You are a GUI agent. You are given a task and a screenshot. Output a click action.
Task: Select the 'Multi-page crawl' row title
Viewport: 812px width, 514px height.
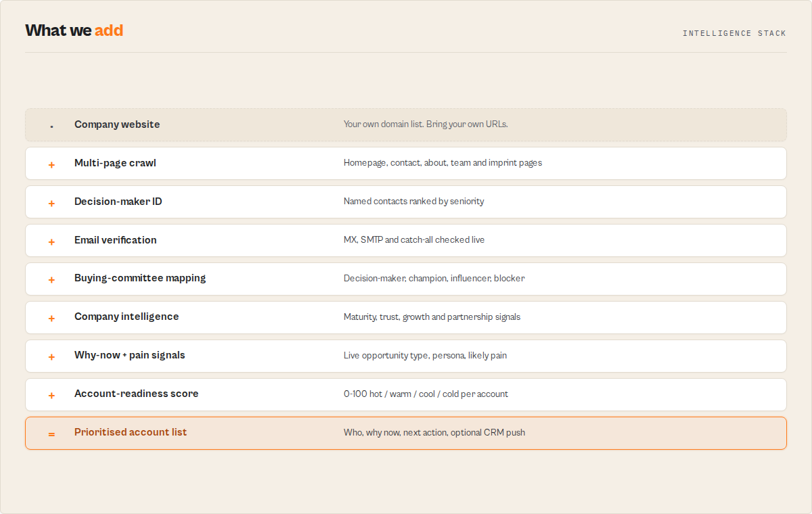pyautogui.click(x=115, y=163)
